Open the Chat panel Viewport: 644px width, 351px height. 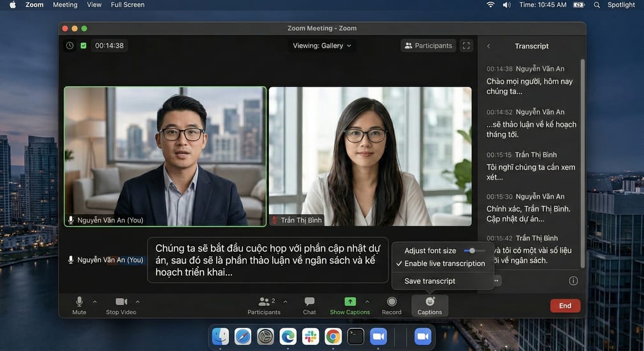click(309, 301)
